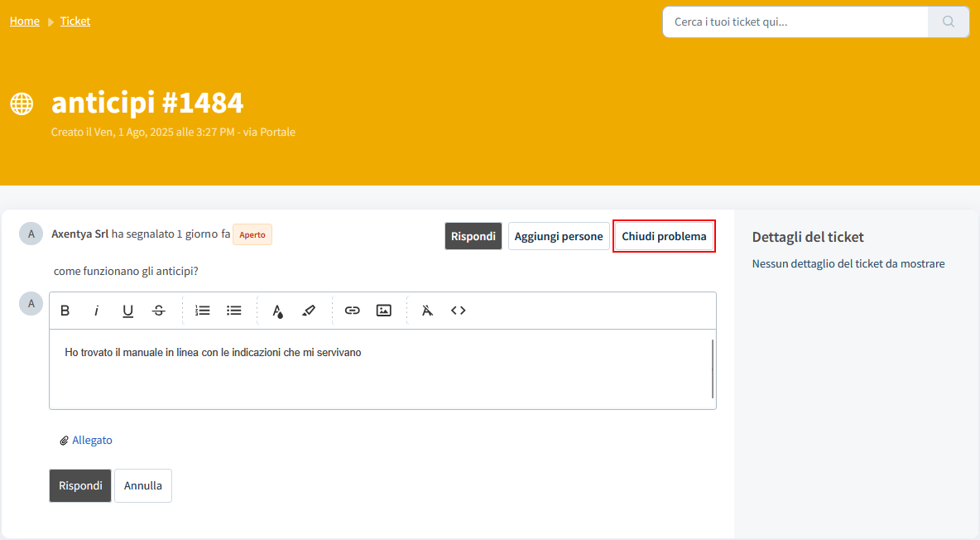Image resolution: width=980 pixels, height=540 pixels.
Task: Insert a code block
Action: pyautogui.click(x=459, y=311)
